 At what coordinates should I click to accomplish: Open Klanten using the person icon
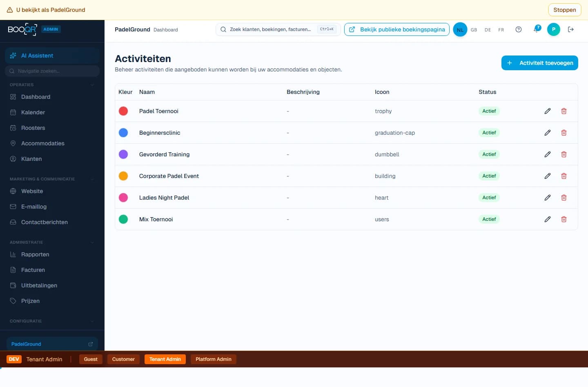pyautogui.click(x=13, y=159)
